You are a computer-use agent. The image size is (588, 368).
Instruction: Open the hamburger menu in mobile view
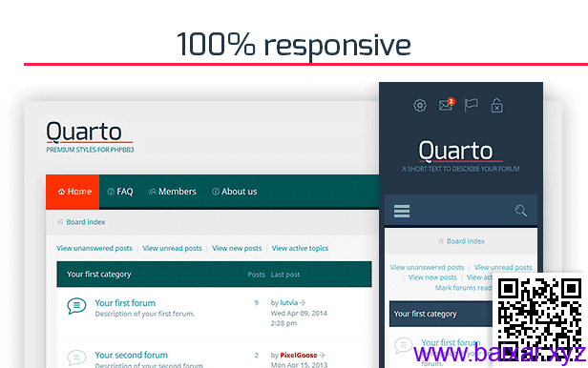point(402,211)
